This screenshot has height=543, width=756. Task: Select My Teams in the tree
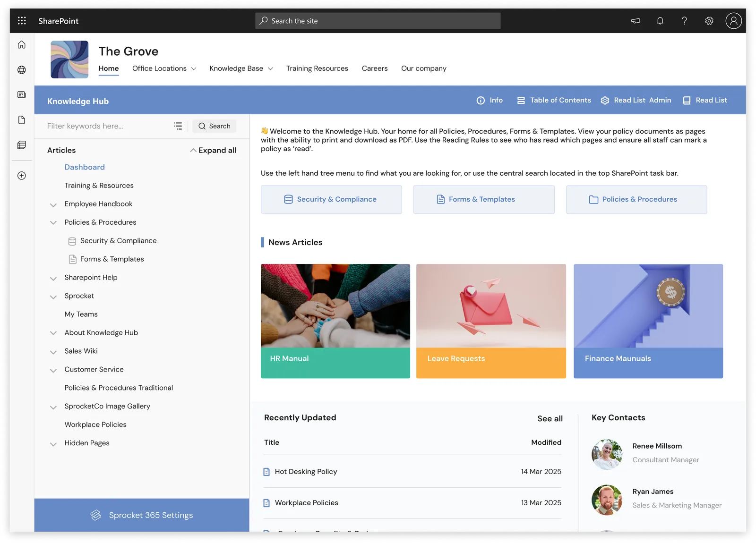(x=81, y=314)
